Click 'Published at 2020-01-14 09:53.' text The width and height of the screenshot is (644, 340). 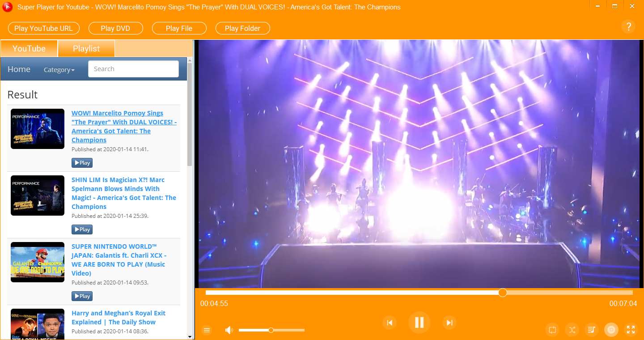(110, 282)
